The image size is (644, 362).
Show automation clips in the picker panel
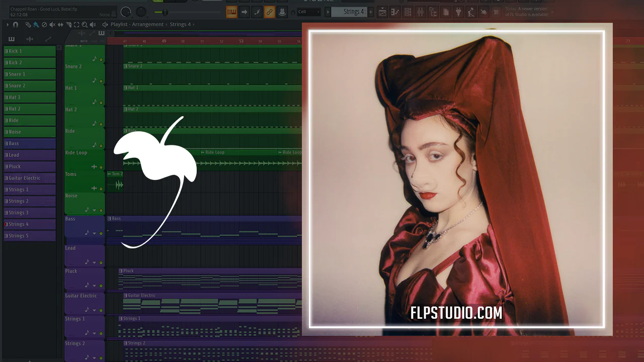pyautogui.click(x=48, y=39)
